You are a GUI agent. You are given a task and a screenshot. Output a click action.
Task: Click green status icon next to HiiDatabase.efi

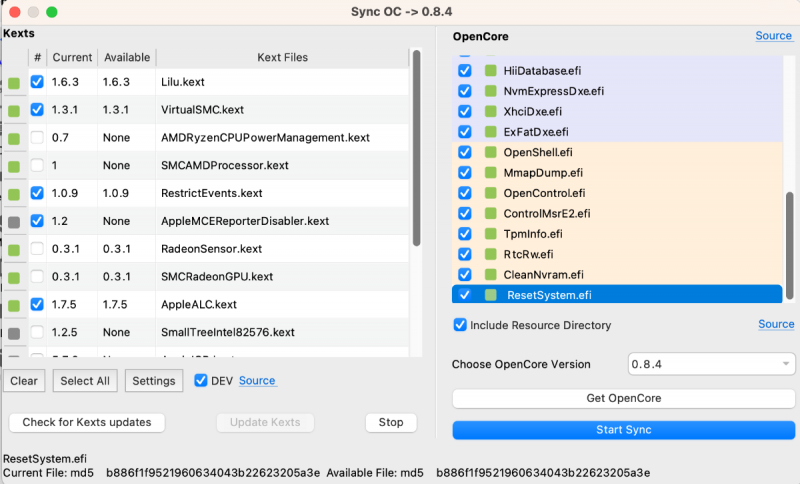point(491,71)
